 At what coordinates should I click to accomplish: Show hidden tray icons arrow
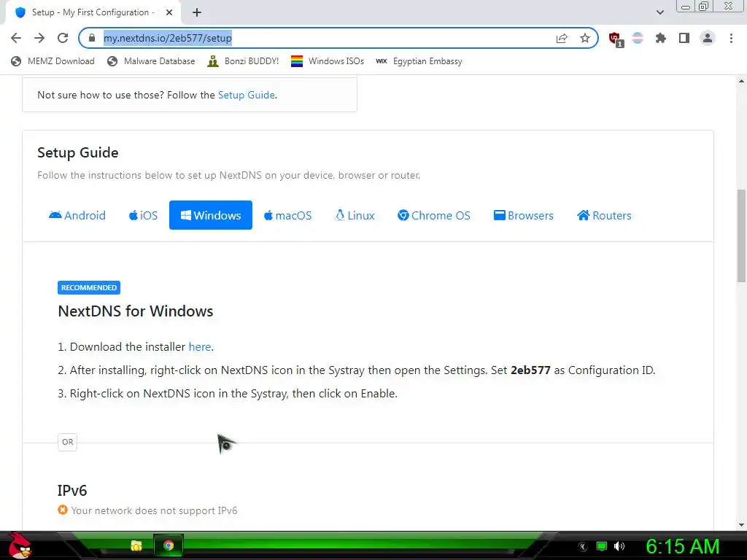(x=583, y=546)
